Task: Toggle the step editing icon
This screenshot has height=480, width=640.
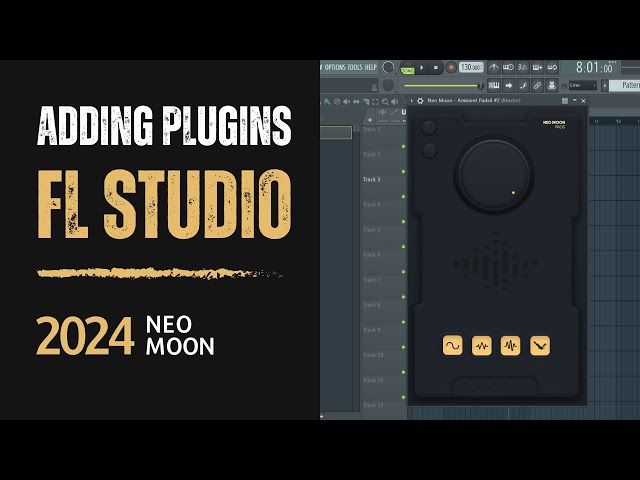Action: pyautogui.click(x=523, y=85)
